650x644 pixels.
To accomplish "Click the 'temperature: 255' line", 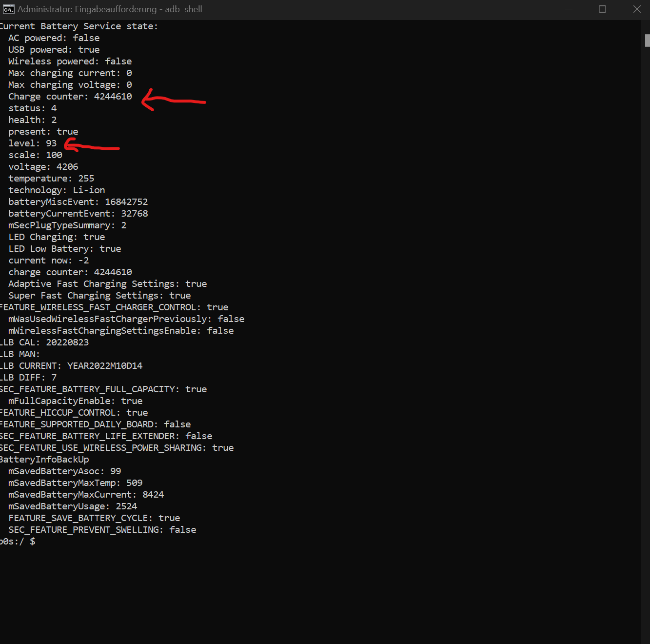I will point(51,179).
